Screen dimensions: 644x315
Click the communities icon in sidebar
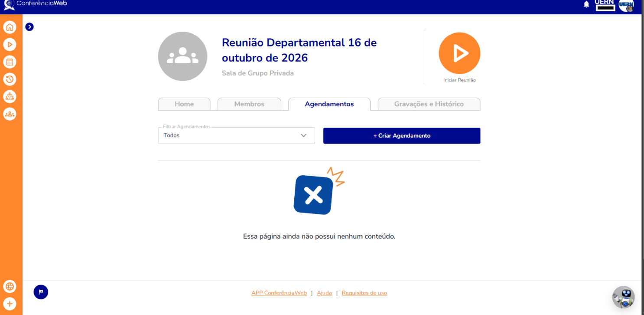[x=10, y=97]
